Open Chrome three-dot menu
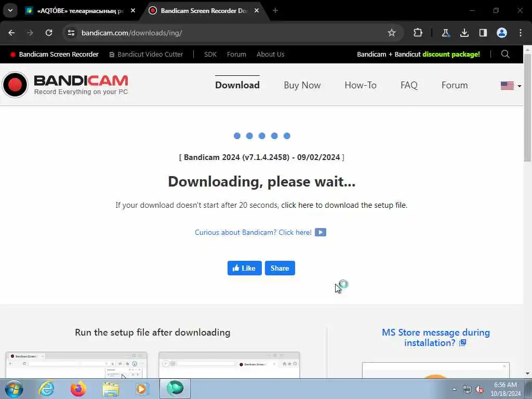 coord(521,33)
